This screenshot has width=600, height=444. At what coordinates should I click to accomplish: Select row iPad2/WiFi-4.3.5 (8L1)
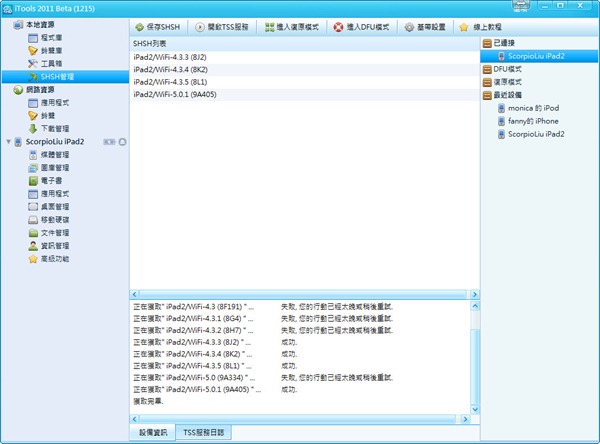[305, 82]
